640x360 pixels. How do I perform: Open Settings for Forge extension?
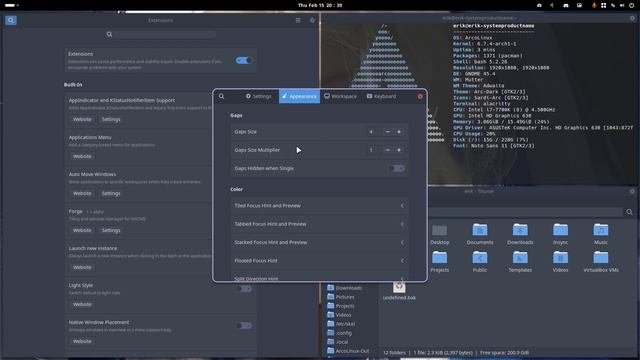[111, 230]
